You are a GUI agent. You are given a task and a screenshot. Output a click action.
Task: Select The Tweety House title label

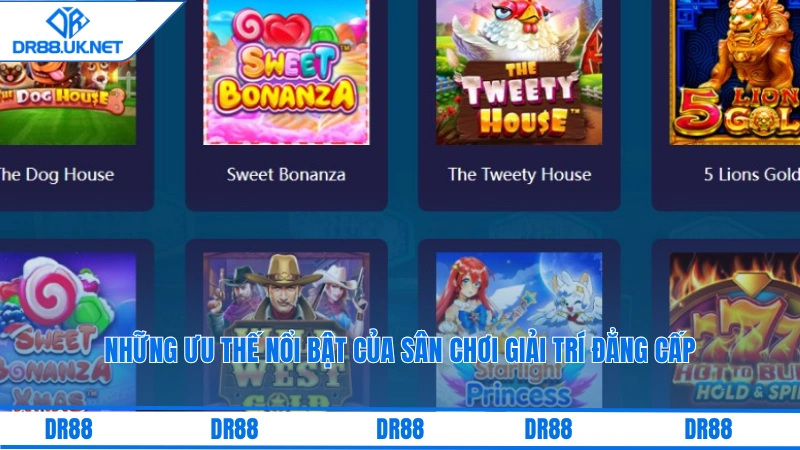pos(519,174)
